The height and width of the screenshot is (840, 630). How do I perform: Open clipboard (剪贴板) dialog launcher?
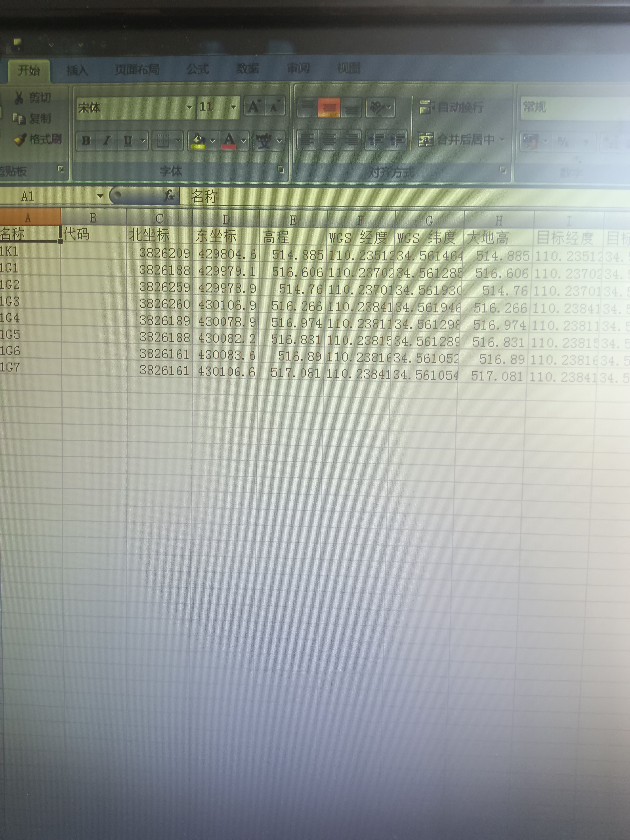pos(61,169)
